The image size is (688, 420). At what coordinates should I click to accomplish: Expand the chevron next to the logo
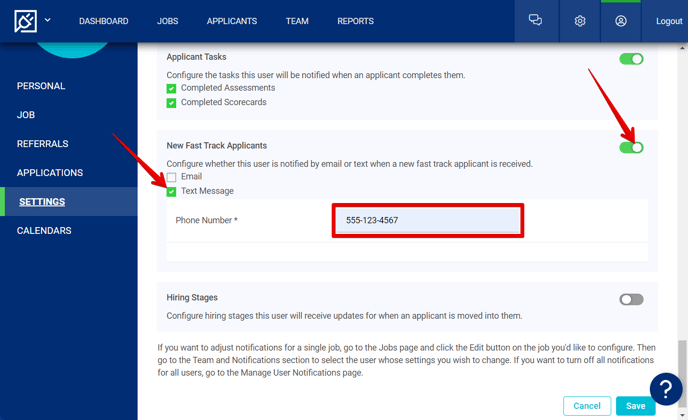tap(47, 20)
